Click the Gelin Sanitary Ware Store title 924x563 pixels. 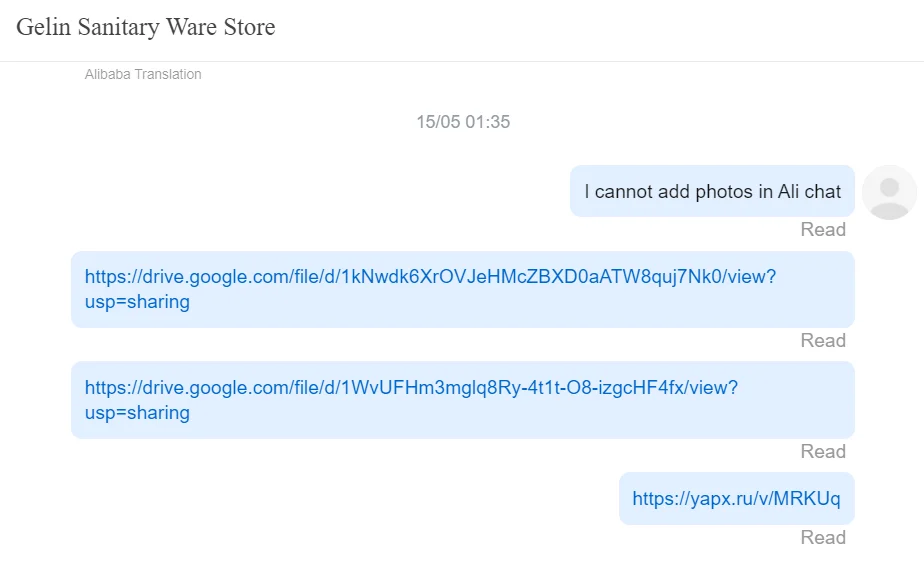pos(146,27)
